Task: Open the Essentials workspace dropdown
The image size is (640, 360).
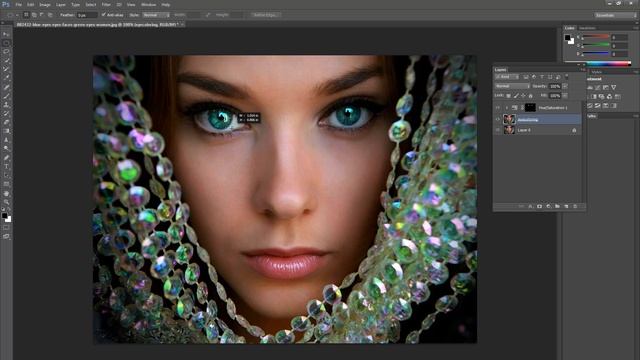Action: click(x=616, y=15)
